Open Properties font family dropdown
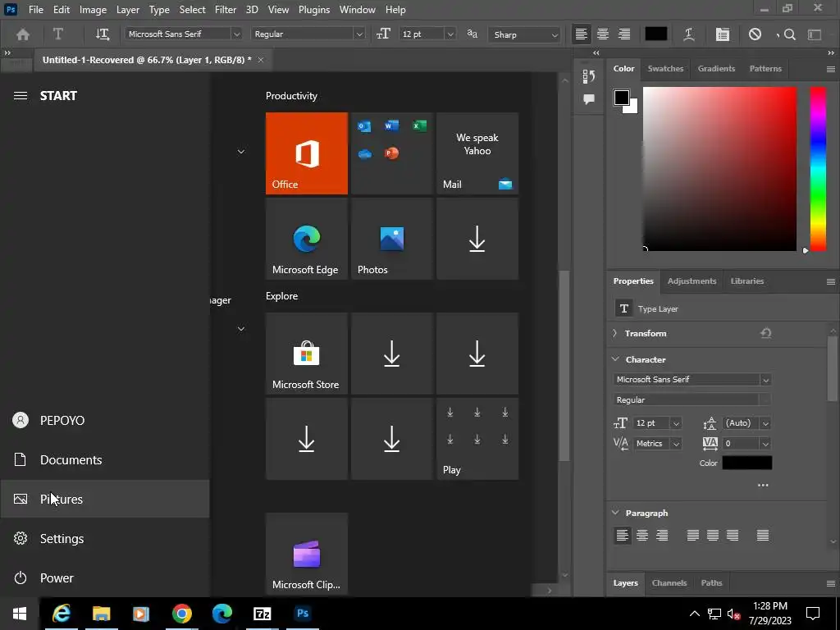Image resolution: width=840 pixels, height=630 pixels. coord(765,380)
